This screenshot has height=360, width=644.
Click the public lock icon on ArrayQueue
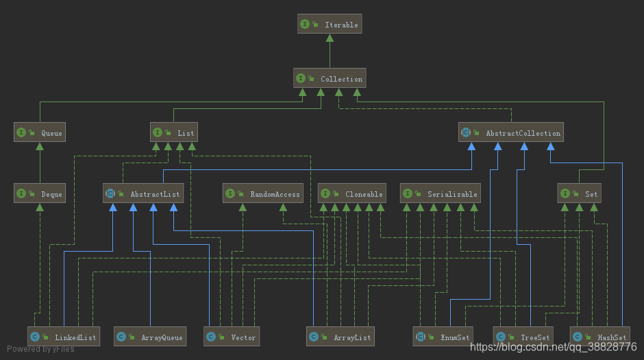click(132, 337)
